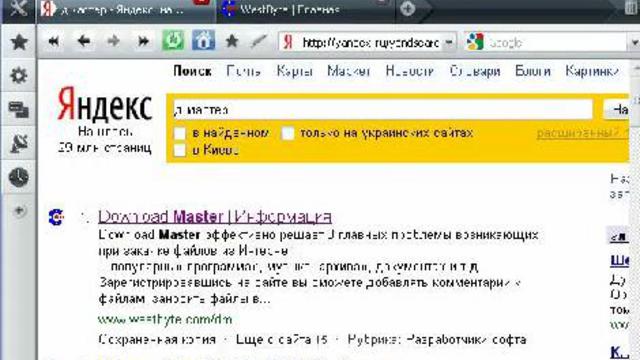Screen dimensions: 640x360
Task: Go back with the Back arrow
Action: [84, 41]
